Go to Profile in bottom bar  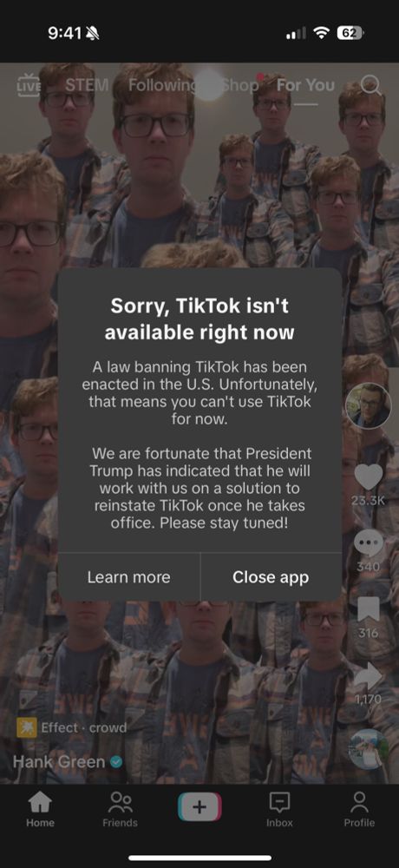point(359,809)
